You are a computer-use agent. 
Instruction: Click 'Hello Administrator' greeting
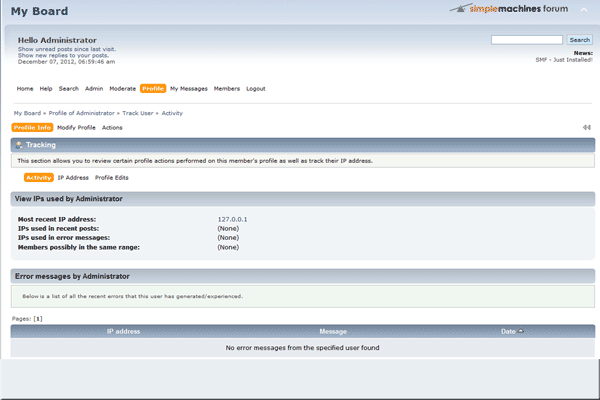pos(57,40)
